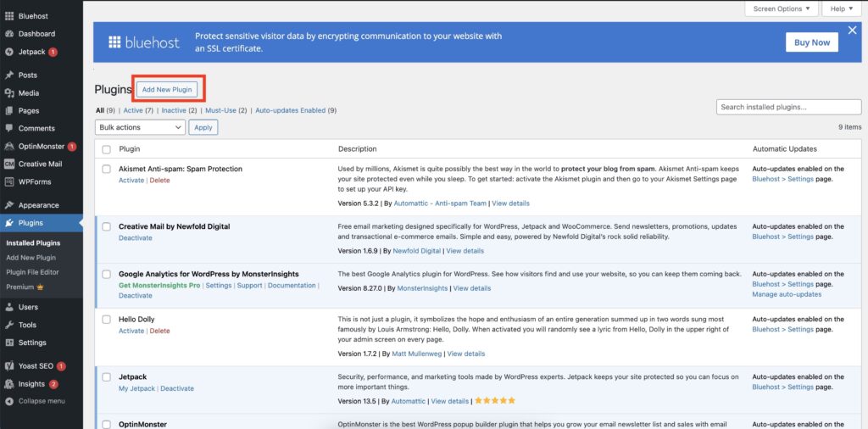Close the Bluehost SSL banner
Viewport: 868px width, 429px height.
click(853, 31)
